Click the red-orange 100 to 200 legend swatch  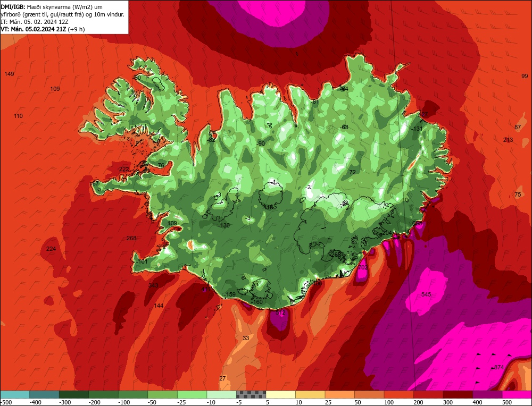tap(398, 394)
